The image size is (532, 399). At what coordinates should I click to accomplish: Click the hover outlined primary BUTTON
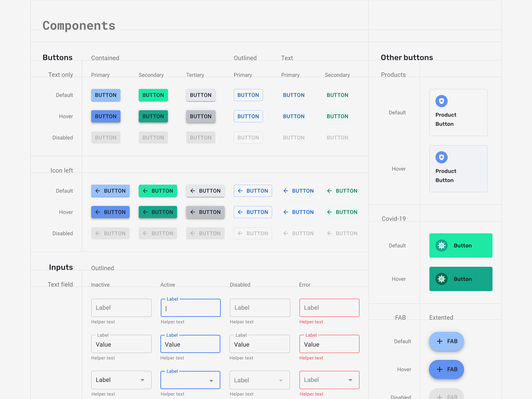click(248, 116)
